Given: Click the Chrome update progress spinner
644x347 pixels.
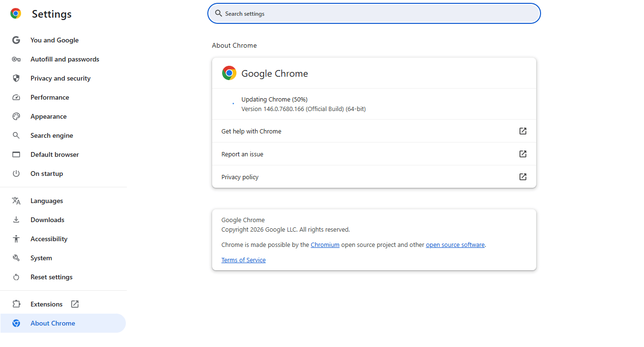Looking at the screenshot, I should [233, 103].
